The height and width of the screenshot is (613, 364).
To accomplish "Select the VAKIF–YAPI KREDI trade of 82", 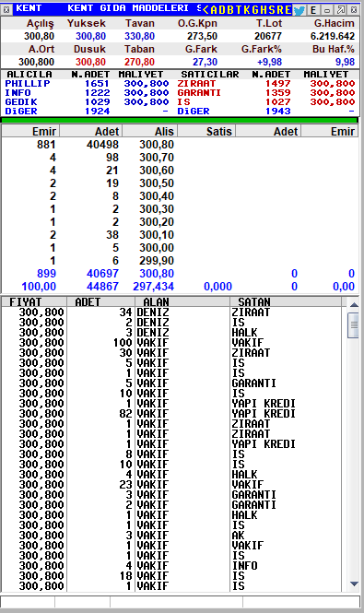I will tap(172, 414).
